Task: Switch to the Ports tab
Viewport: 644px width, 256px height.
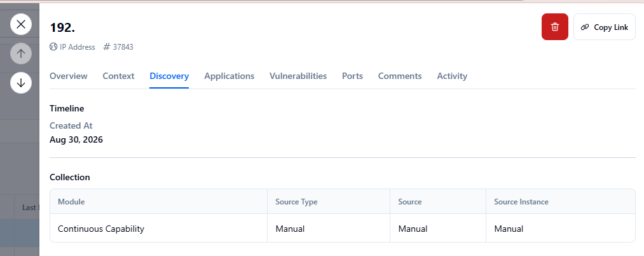Action: (352, 76)
